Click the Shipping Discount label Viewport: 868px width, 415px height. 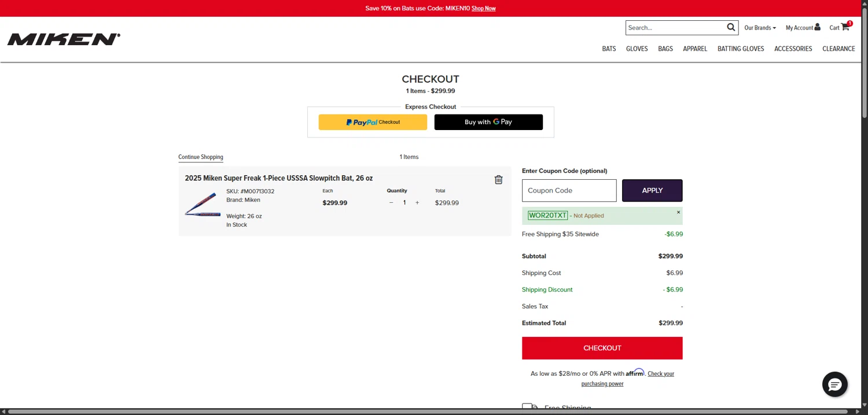coord(547,290)
